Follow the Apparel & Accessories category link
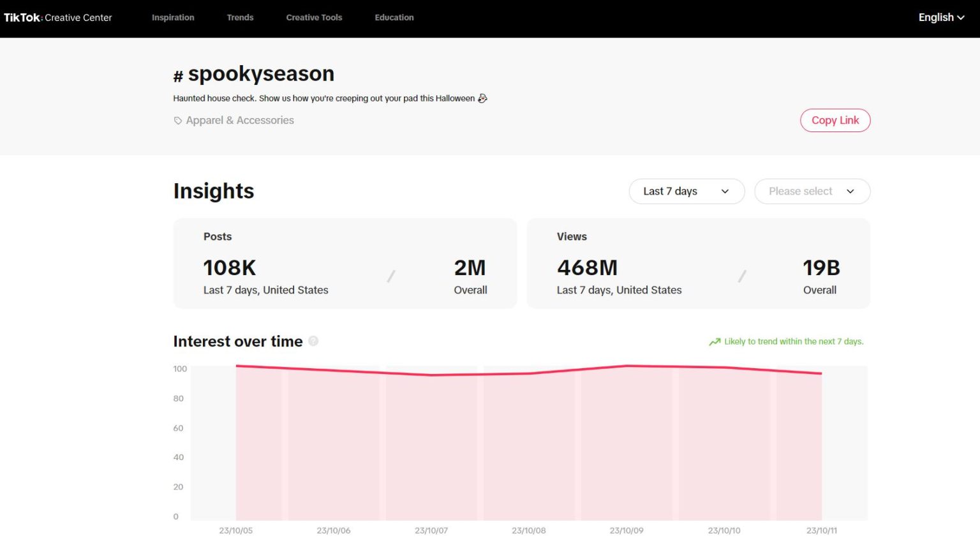This screenshot has width=980, height=552. coord(240,121)
